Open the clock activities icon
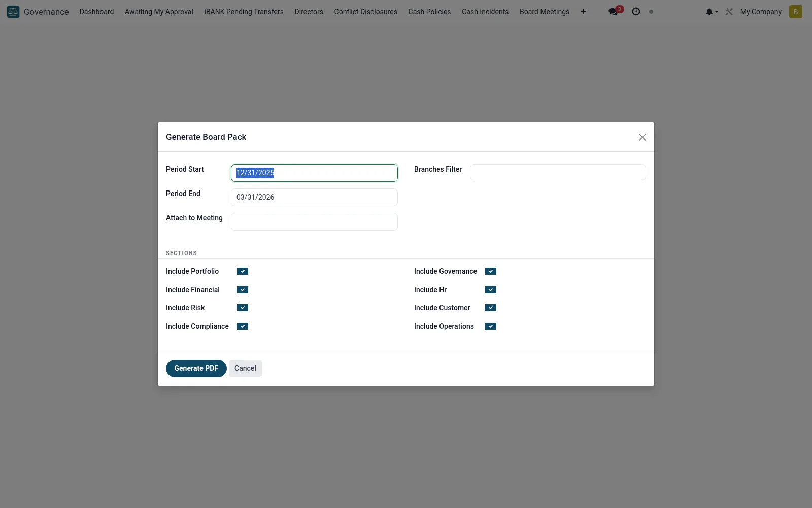 636,12
